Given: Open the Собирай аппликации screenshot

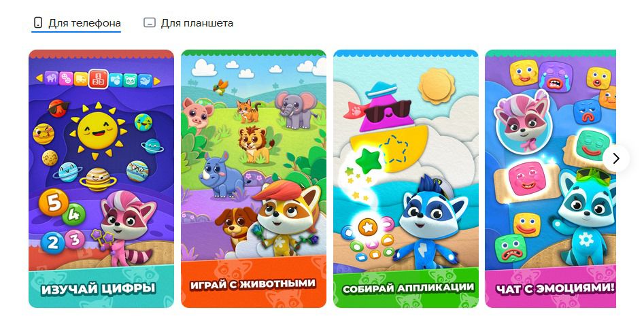Looking at the screenshot, I should (x=406, y=179).
